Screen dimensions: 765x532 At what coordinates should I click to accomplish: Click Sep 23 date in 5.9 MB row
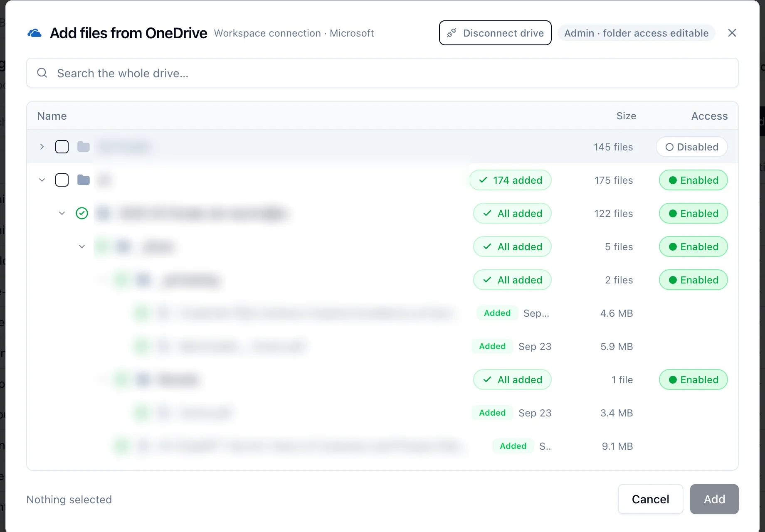tap(535, 346)
